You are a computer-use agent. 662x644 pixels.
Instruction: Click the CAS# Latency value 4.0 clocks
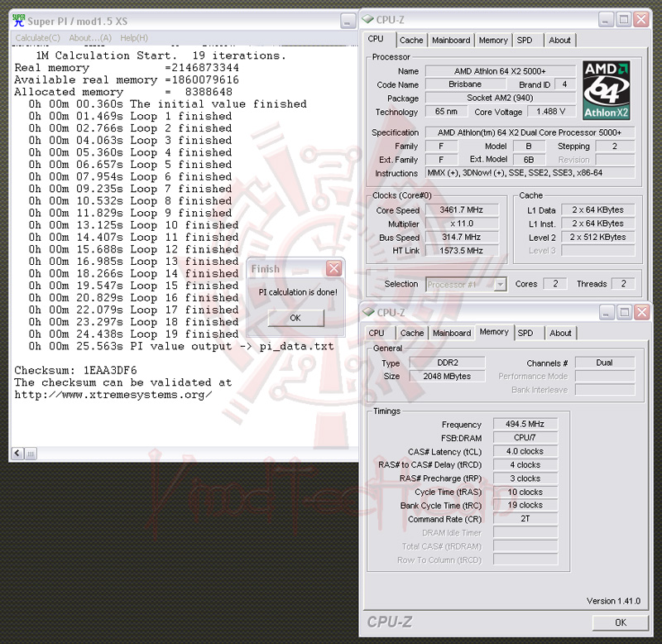click(x=525, y=451)
